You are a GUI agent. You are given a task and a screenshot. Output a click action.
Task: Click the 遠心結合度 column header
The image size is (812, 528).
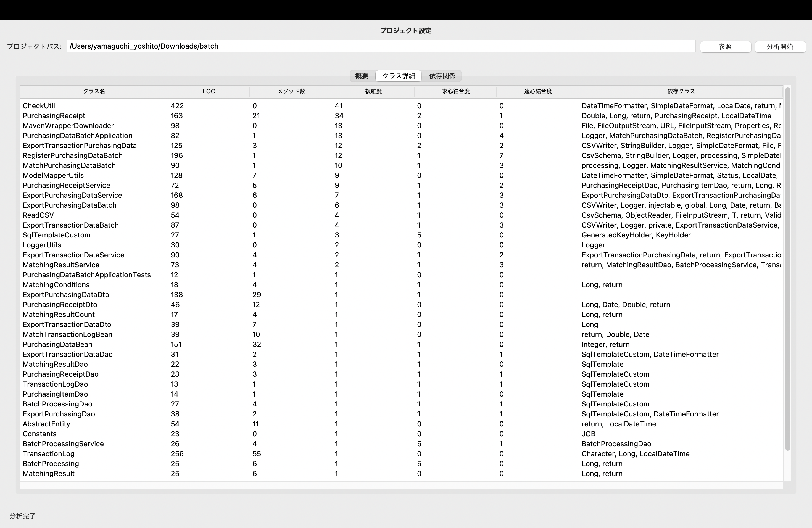click(x=538, y=91)
